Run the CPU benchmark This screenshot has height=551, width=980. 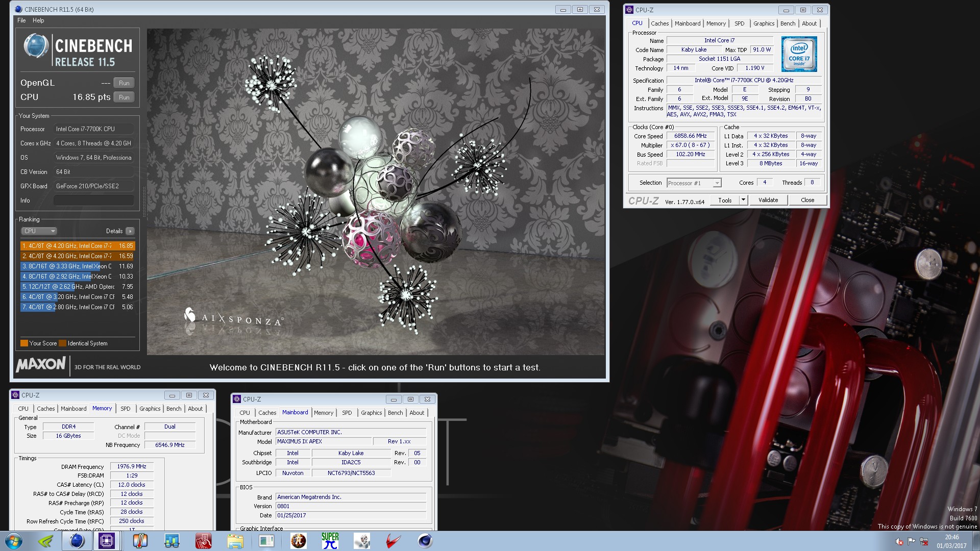tap(124, 97)
